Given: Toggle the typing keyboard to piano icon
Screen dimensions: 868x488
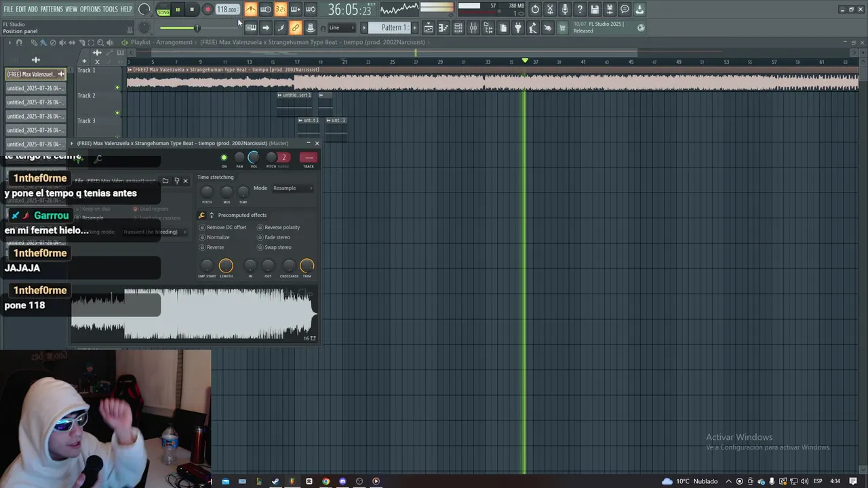Looking at the screenshot, I should pos(251,28).
